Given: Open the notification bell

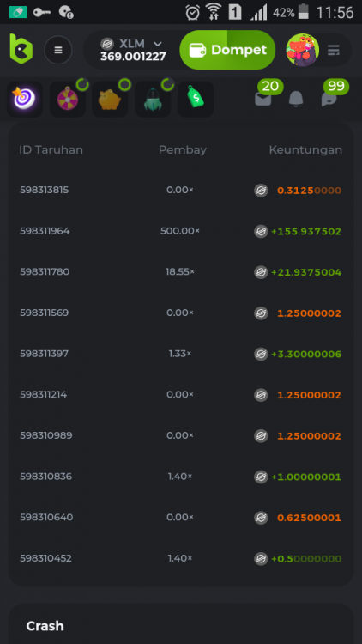Looking at the screenshot, I should pos(296,99).
